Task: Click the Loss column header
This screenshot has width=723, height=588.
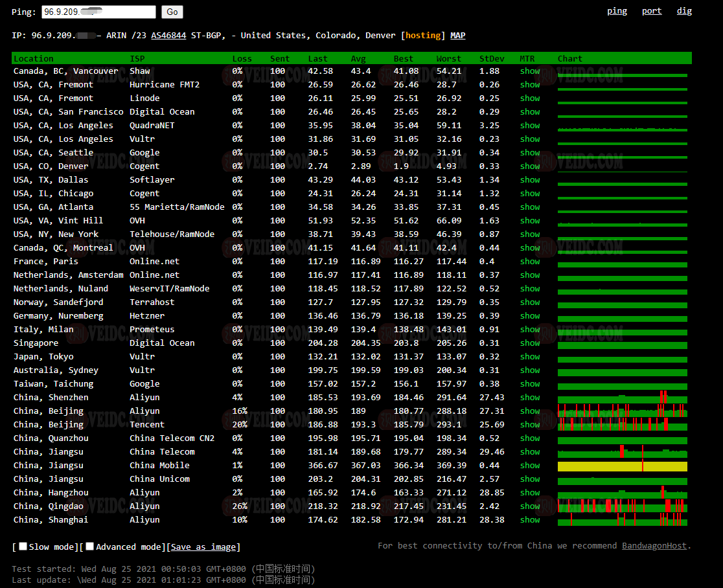Action: coord(242,59)
